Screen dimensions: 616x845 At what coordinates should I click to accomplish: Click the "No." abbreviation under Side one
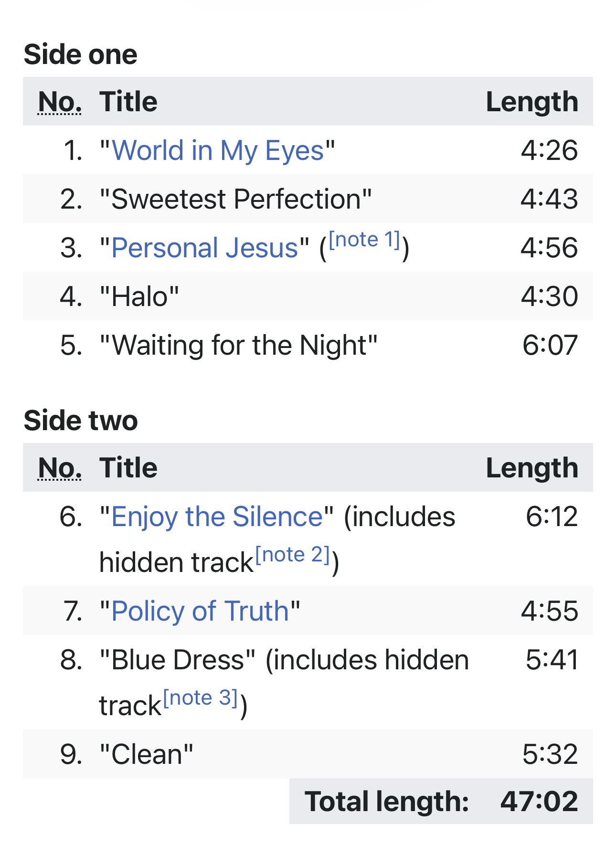click(x=60, y=102)
